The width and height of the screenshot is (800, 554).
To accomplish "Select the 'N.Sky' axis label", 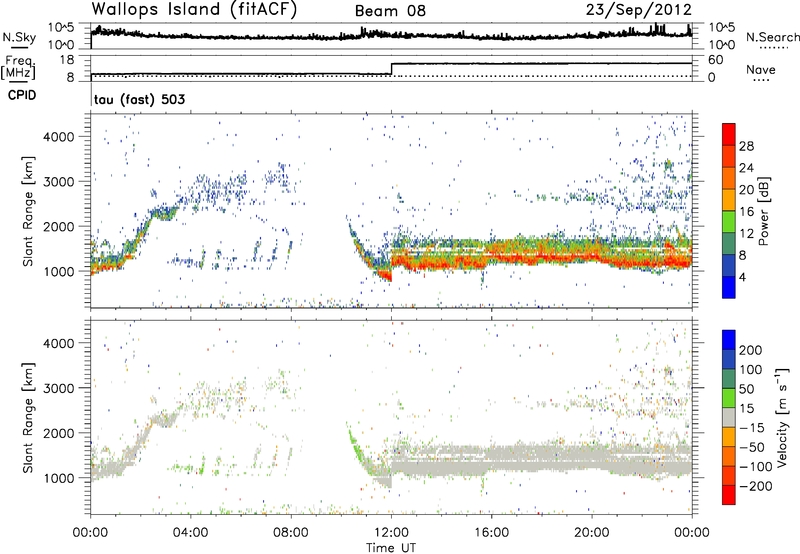I will pyautogui.click(x=19, y=37).
